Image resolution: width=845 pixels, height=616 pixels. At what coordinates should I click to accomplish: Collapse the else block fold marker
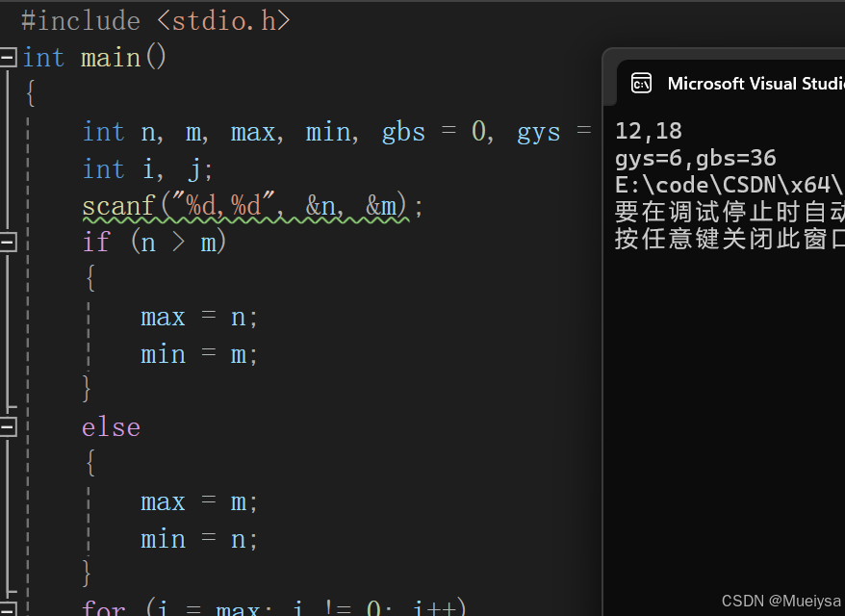(8, 426)
